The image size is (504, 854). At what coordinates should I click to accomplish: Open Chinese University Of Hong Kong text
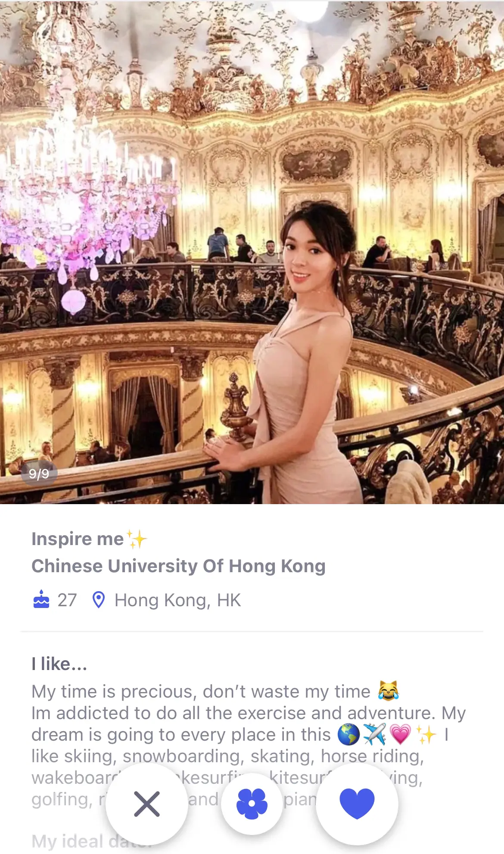coord(178,566)
